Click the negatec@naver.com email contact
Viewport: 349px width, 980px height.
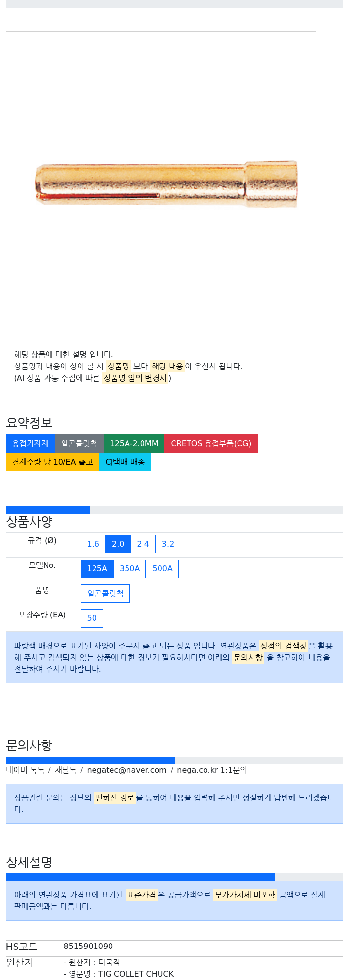[x=127, y=770]
